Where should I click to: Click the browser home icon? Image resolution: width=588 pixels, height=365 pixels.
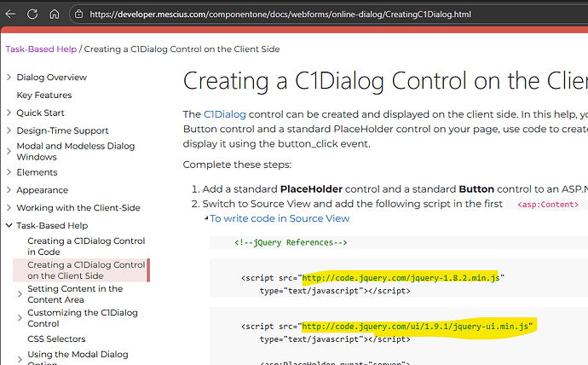pos(54,14)
